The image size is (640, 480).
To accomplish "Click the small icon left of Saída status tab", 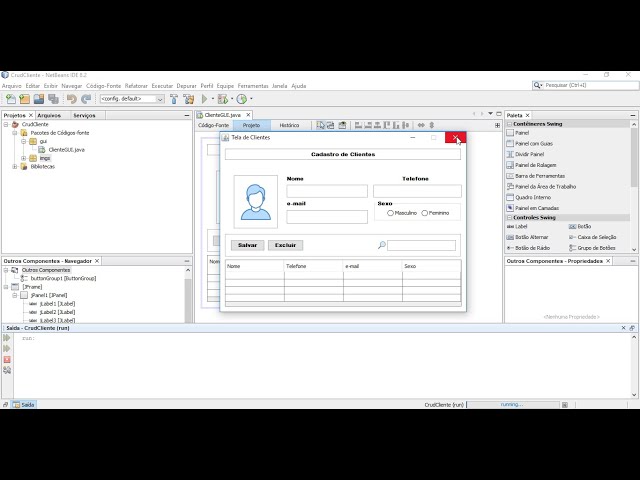I will 5,405.
